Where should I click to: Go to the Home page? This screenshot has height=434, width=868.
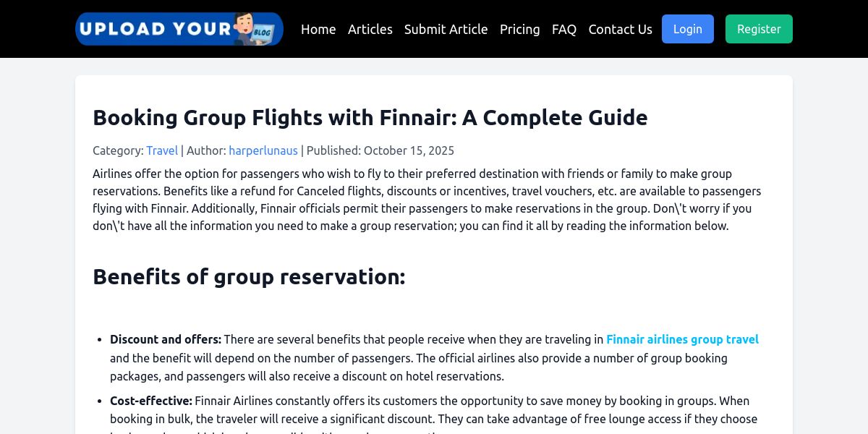point(318,29)
